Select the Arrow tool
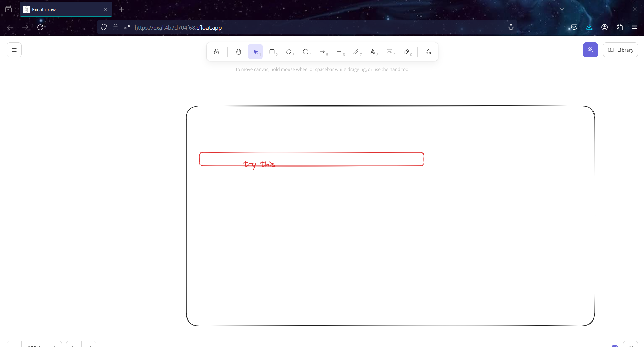The image size is (644, 347). (x=322, y=52)
